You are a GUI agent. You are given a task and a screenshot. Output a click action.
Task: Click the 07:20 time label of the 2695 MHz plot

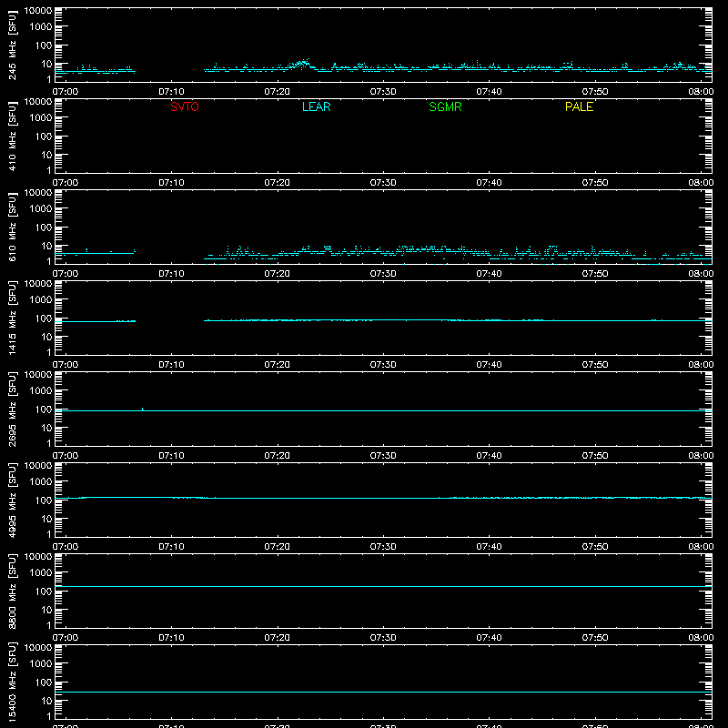pyautogui.click(x=278, y=456)
